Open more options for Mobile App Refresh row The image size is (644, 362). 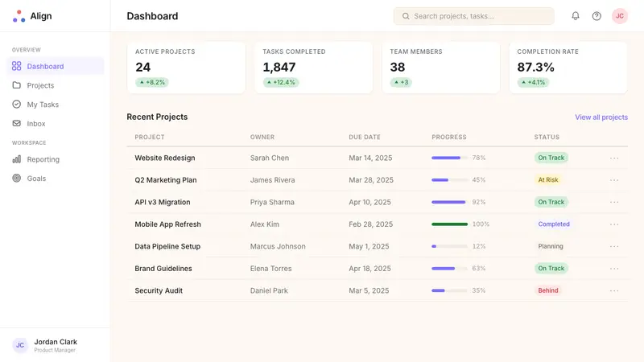tap(614, 224)
